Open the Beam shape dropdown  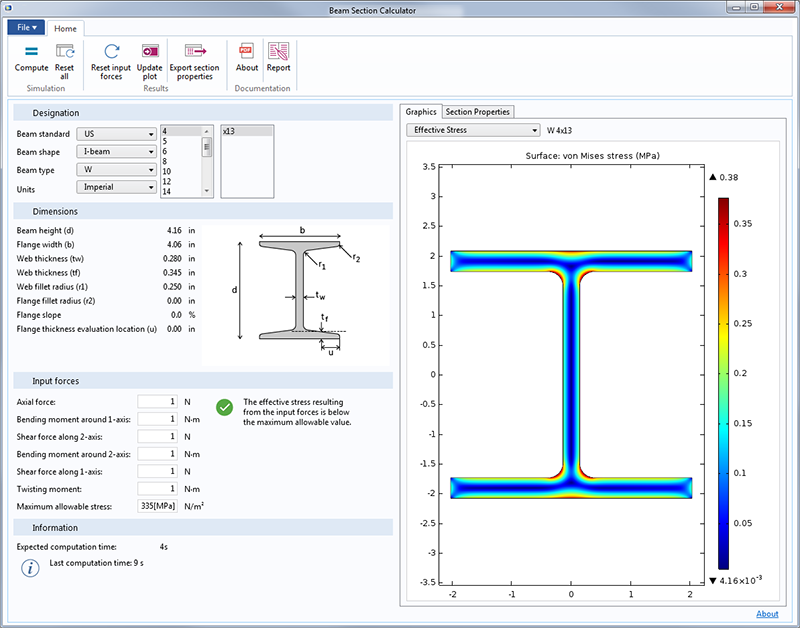point(116,152)
